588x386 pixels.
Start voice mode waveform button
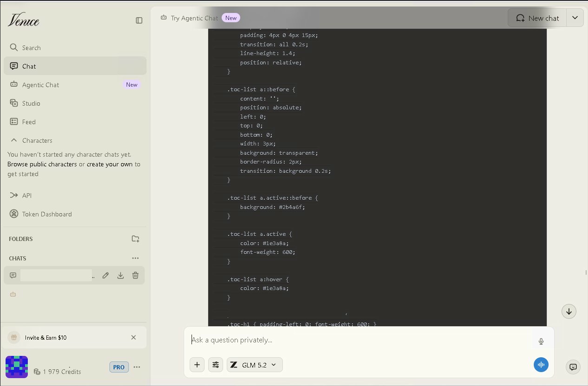point(541,365)
